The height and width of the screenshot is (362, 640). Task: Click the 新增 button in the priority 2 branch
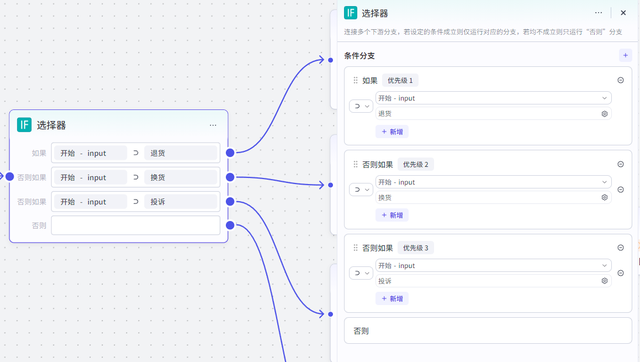click(x=392, y=215)
